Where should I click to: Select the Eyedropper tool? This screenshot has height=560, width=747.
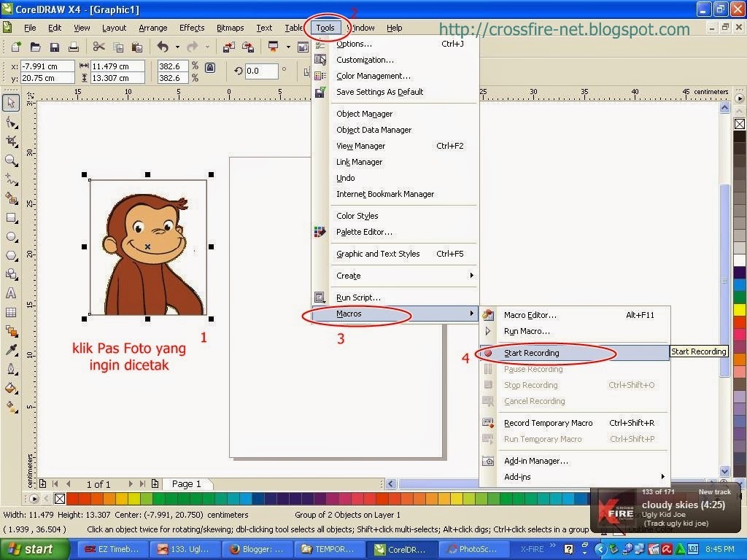[11, 350]
